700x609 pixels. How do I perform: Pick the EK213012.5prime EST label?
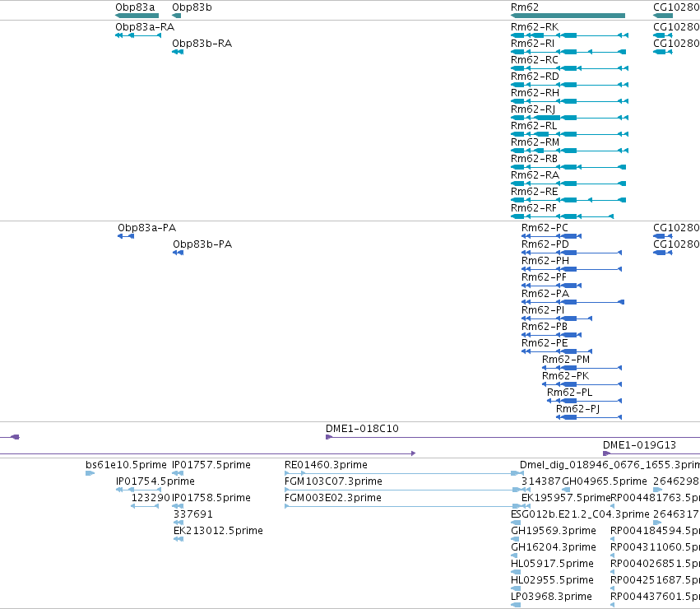[218, 532]
